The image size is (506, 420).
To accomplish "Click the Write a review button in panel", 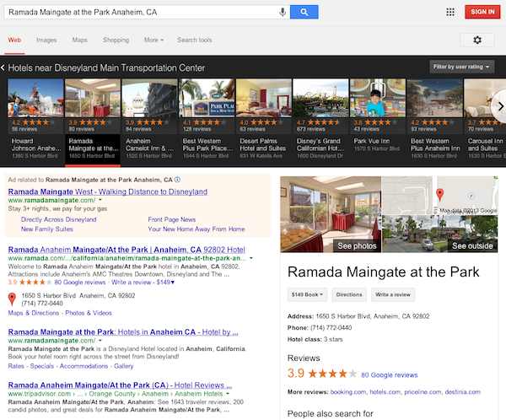I will pyautogui.click(x=393, y=294).
